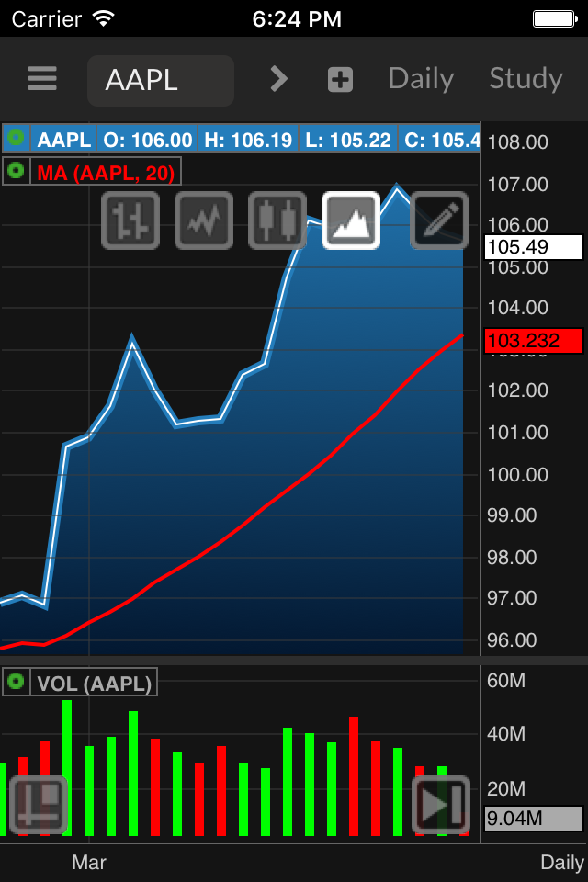Click the O: 106.00 open value
Screen dimensions: 588x882
147,140
